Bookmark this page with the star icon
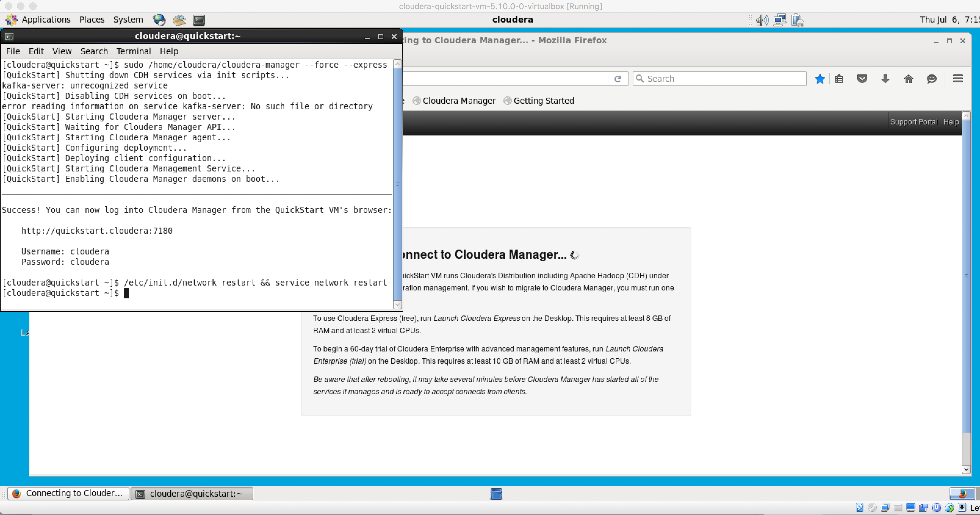 coord(820,79)
